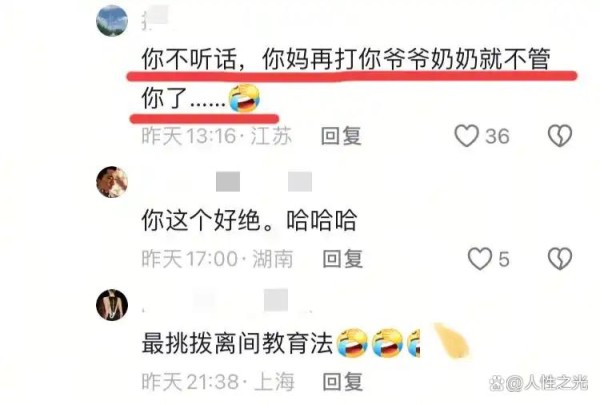The height and width of the screenshot is (404, 600).
Task: Like the Jiangsu comment with 36 likes
Action: click(466, 136)
